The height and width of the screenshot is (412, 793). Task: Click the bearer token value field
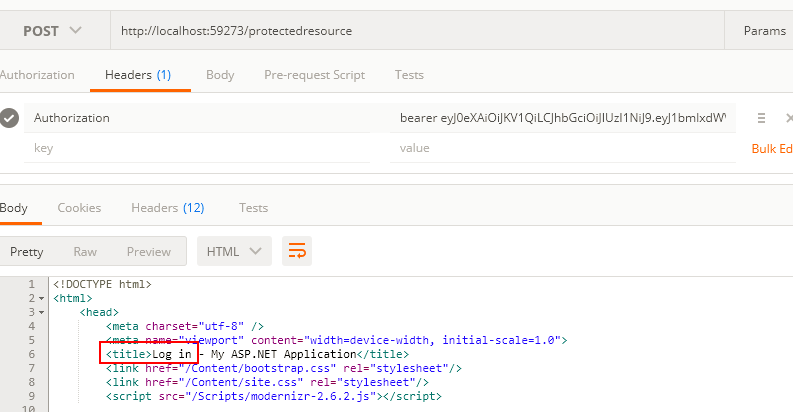click(562, 118)
